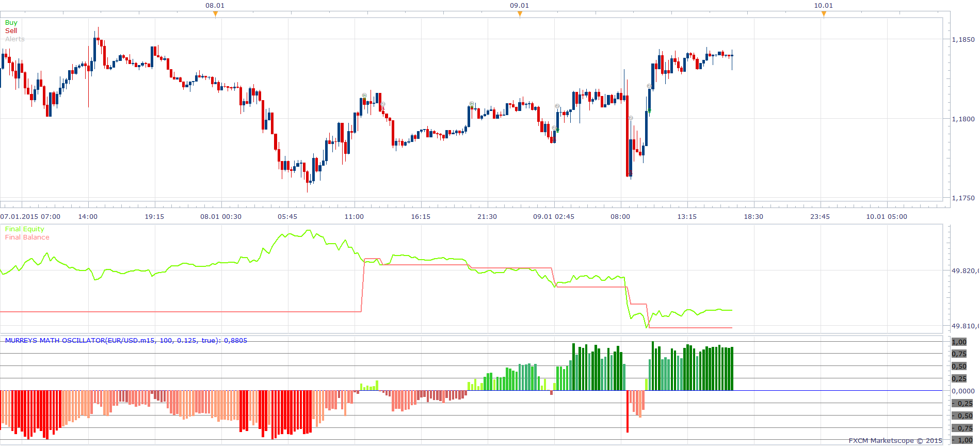Click the 11:00 time axis label

[x=354, y=217]
